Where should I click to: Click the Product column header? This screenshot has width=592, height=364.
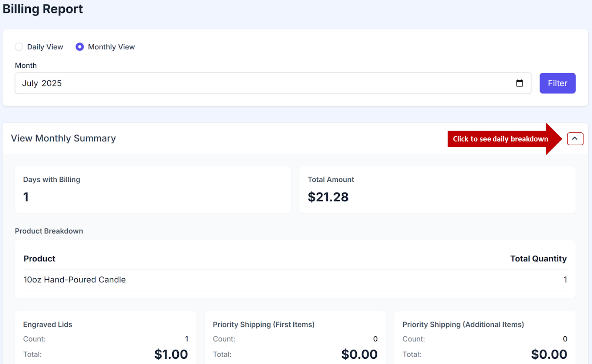click(x=39, y=259)
